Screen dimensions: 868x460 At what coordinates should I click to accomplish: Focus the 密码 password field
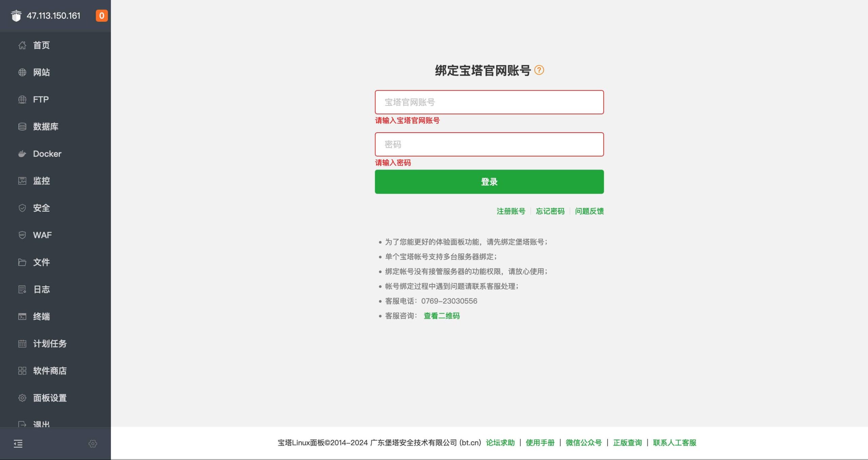pos(489,145)
